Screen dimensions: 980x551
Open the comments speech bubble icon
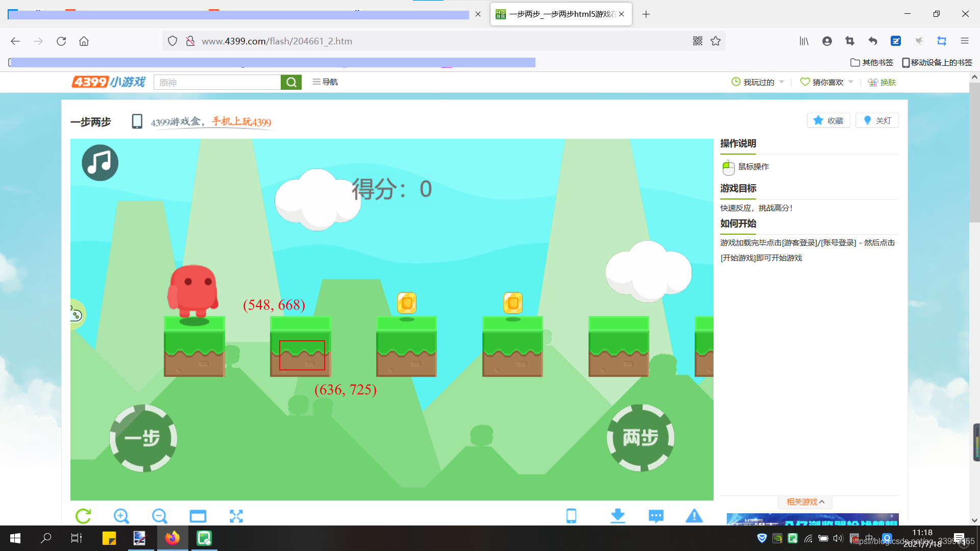click(x=656, y=516)
